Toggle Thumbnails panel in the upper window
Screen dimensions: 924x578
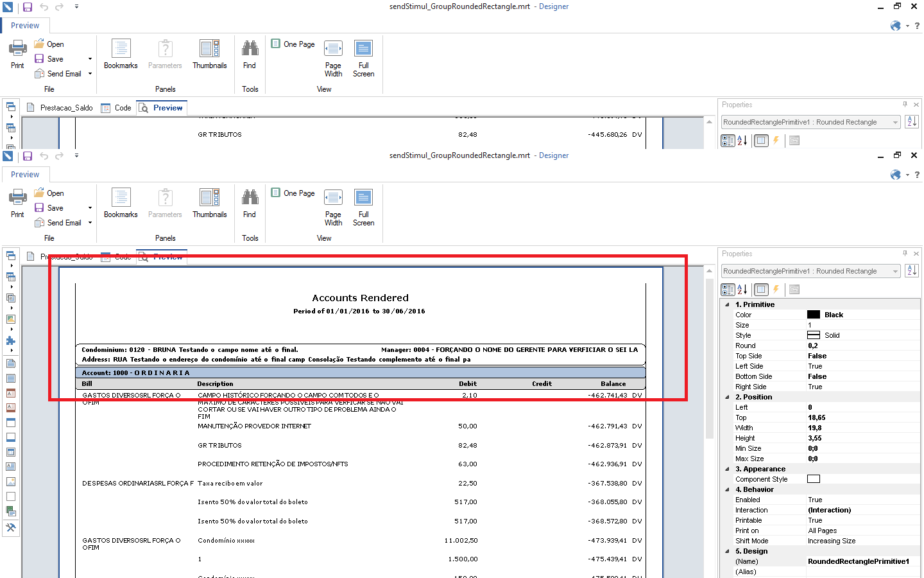coord(210,54)
